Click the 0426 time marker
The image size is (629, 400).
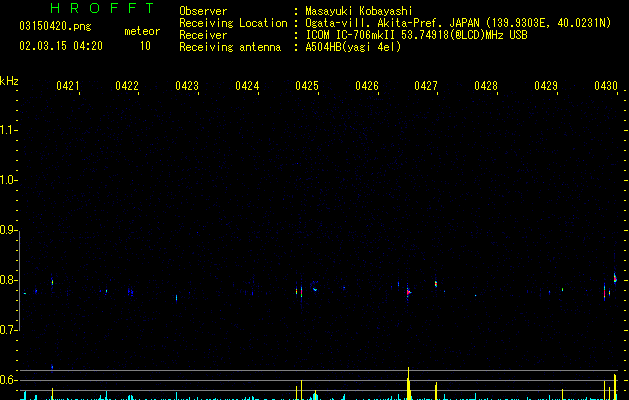point(367,86)
